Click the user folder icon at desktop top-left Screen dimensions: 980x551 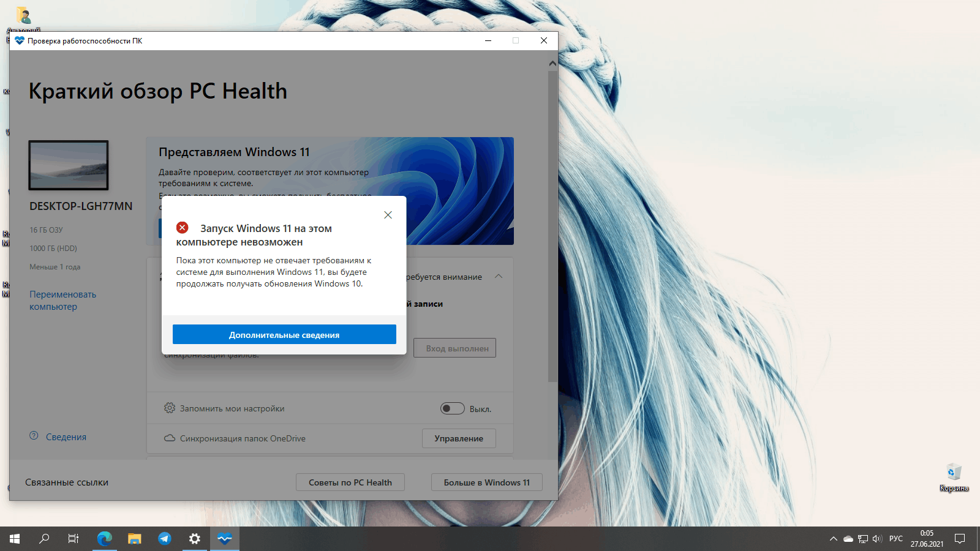pos(24,15)
